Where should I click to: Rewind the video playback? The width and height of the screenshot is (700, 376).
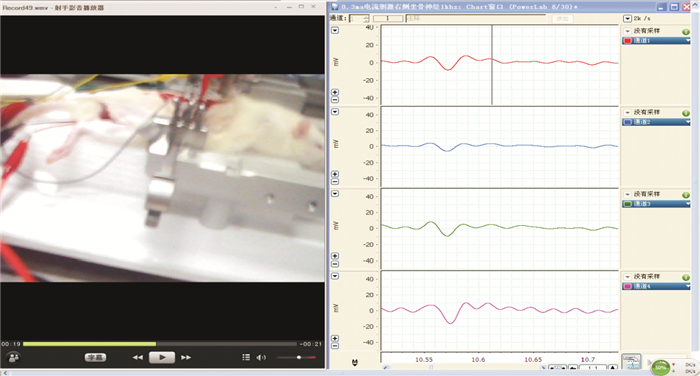coord(138,357)
